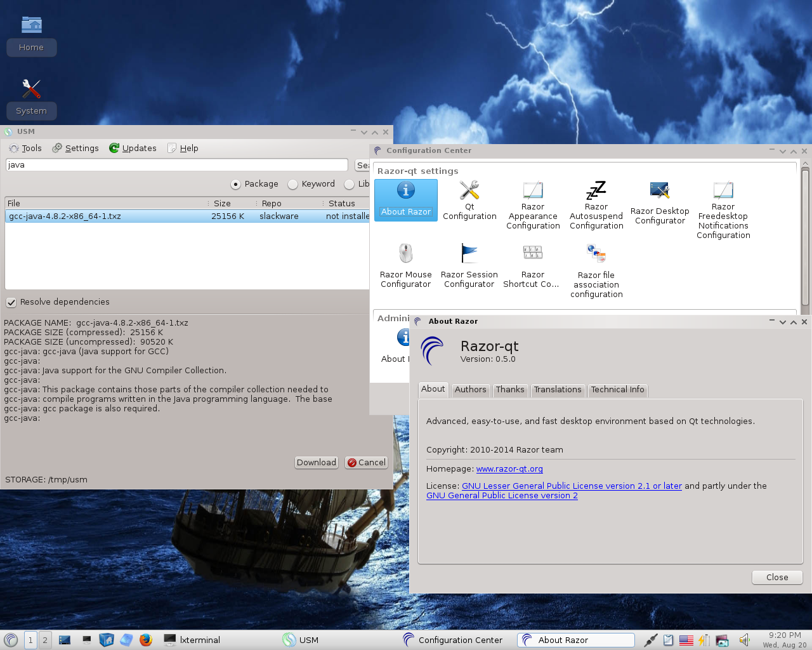Open the Settings menu in USM
The width and height of the screenshot is (812, 650).
click(75, 149)
